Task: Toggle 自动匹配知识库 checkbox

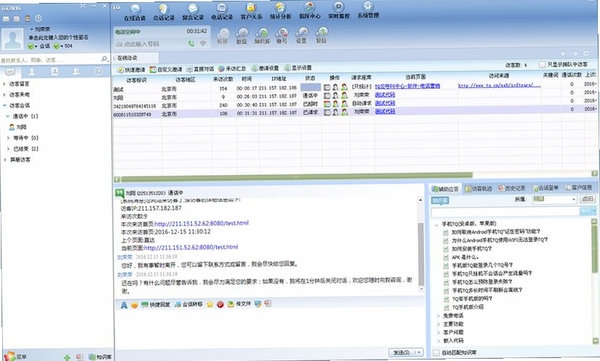Action: 436,353
